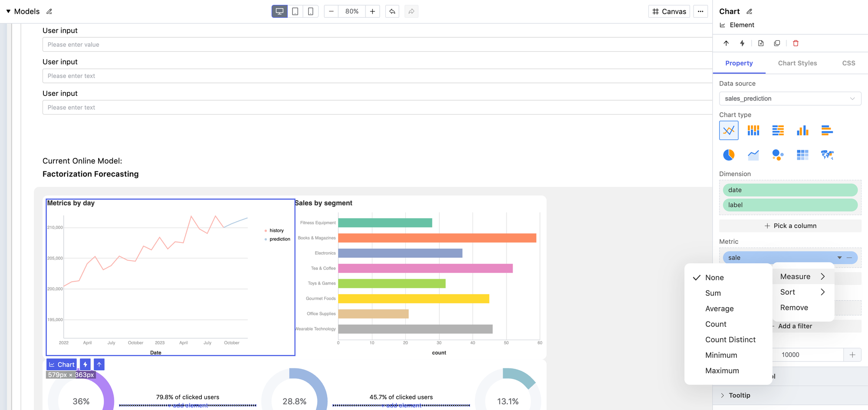Viewport: 868px width, 410px height.
Task: Toggle the prediction series in legend
Action: [277, 239]
